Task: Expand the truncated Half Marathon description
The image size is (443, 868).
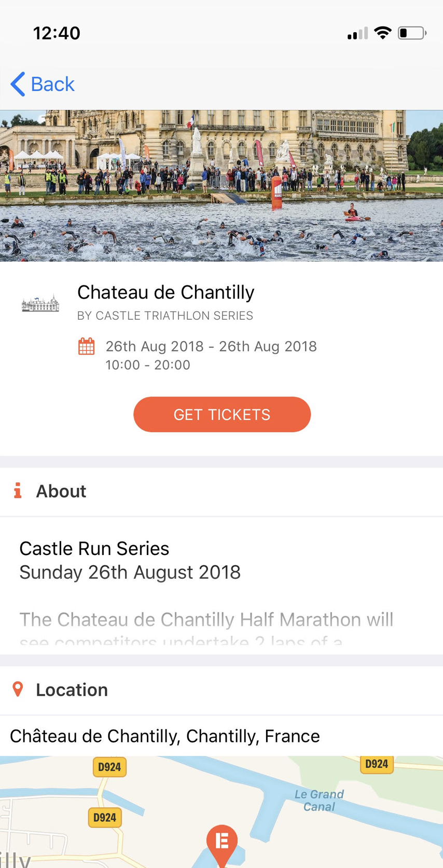Action: [x=206, y=628]
